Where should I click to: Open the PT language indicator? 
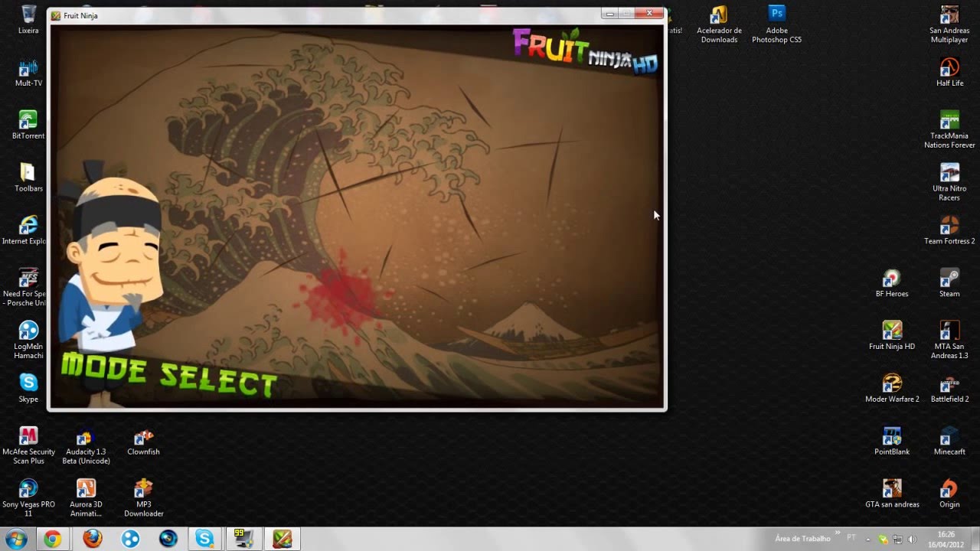point(851,537)
